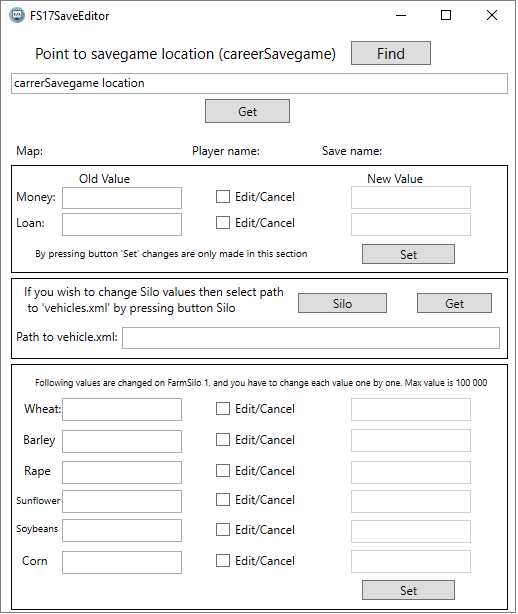
Task: Click the FS17SaveEditor app icon
Action: pyautogui.click(x=16, y=15)
